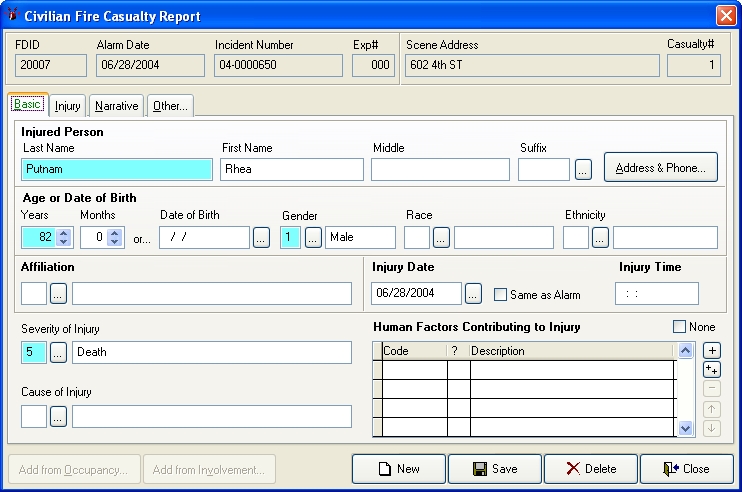Click the Code column header
Image resolution: width=742 pixels, height=492 pixels.
coord(415,351)
